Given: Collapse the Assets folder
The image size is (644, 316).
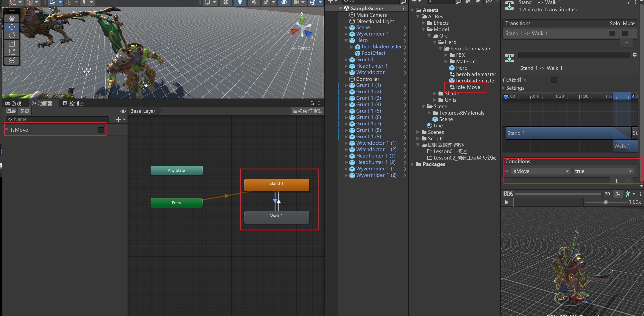Looking at the screenshot, I should (x=412, y=10).
